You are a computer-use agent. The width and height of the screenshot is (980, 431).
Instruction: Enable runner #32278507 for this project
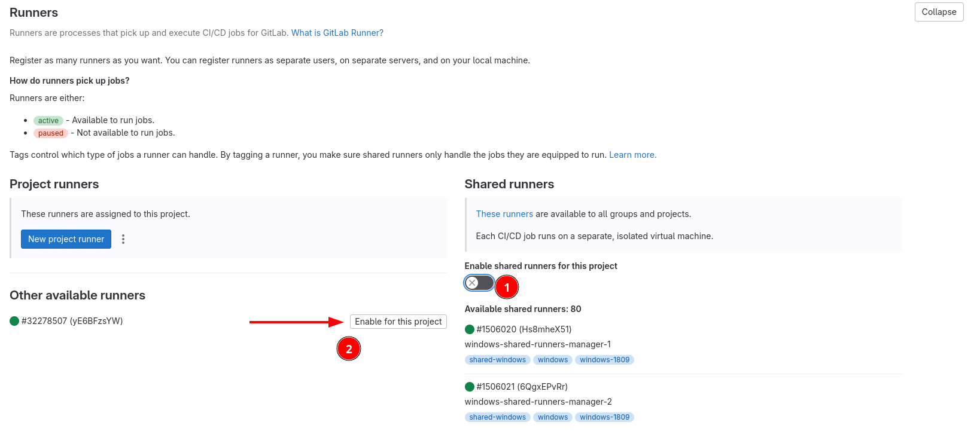(x=398, y=322)
